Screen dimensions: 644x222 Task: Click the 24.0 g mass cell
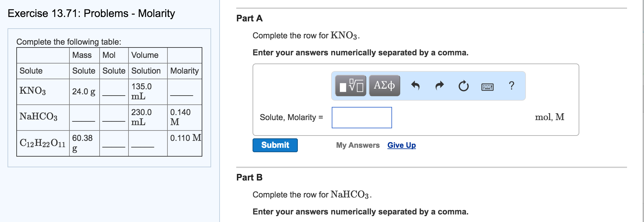point(84,92)
